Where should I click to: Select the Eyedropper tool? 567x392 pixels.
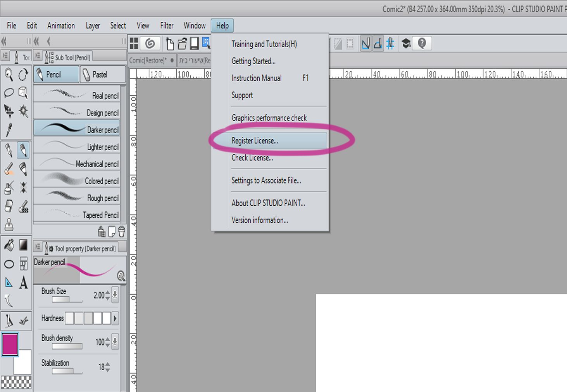[x=9, y=130]
